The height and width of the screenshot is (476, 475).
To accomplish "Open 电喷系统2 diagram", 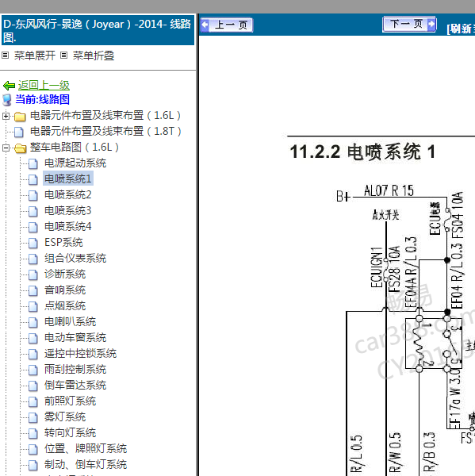I will pos(68,195).
